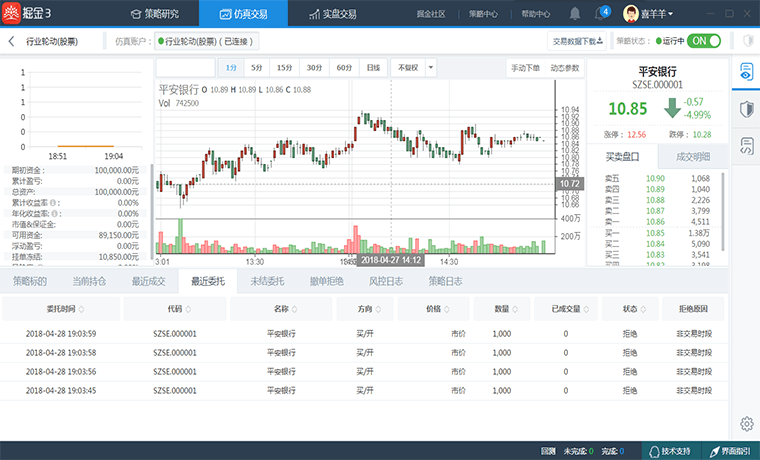This screenshot has height=460, width=760.
Task: Click the 掘金3 logo icon
Action: (x=11, y=13)
